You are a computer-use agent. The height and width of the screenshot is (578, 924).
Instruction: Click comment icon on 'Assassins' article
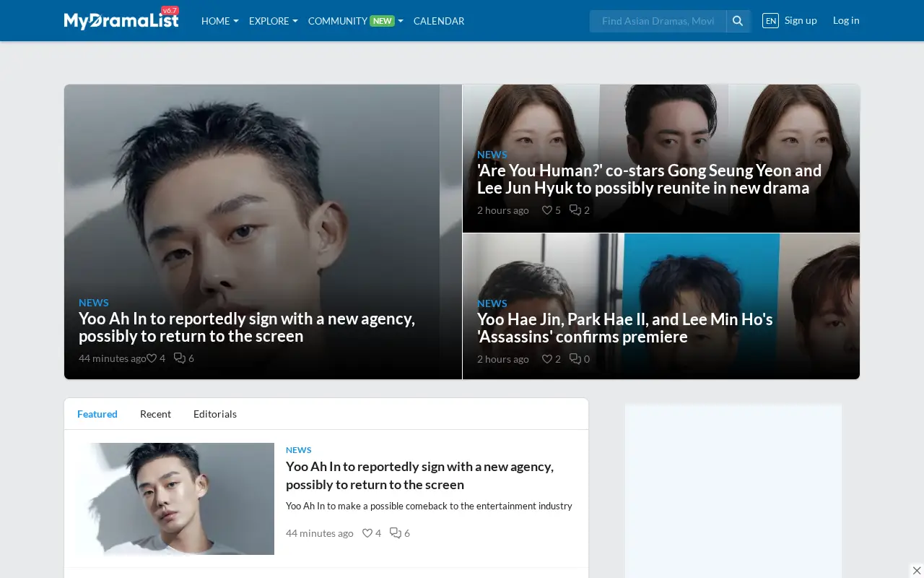click(x=575, y=359)
